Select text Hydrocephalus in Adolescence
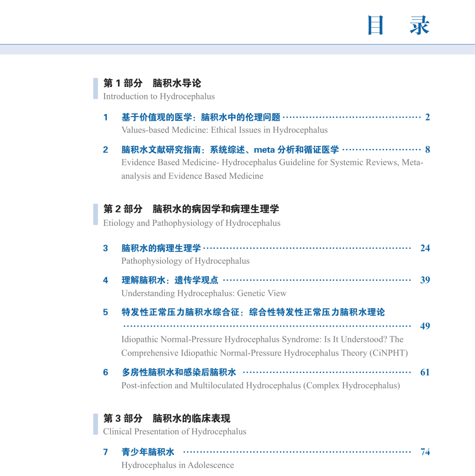This screenshot has height=476, width=475. [178, 465]
